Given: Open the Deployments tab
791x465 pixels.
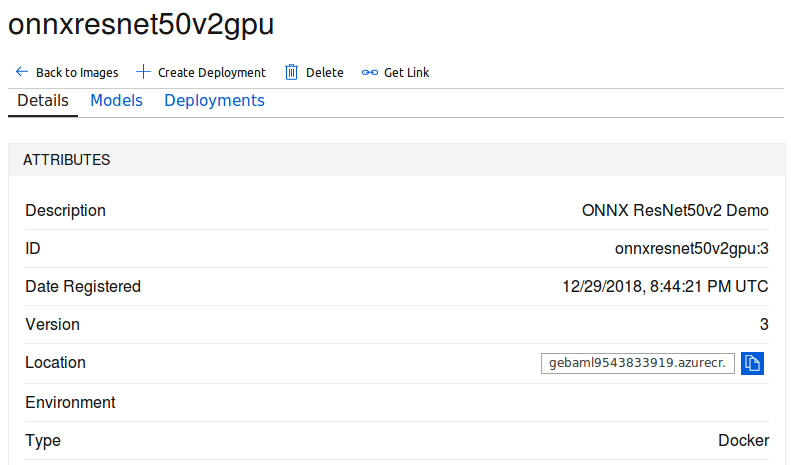Looking at the screenshot, I should click(214, 101).
